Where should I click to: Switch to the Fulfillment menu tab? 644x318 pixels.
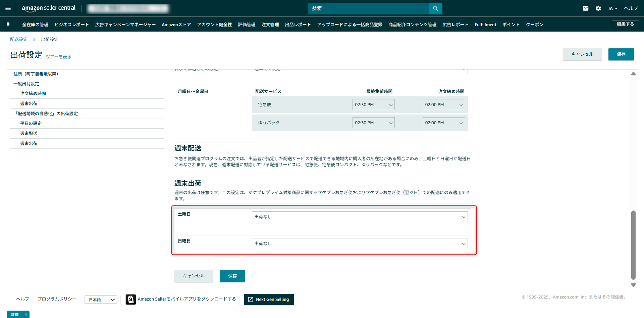[485, 24]
